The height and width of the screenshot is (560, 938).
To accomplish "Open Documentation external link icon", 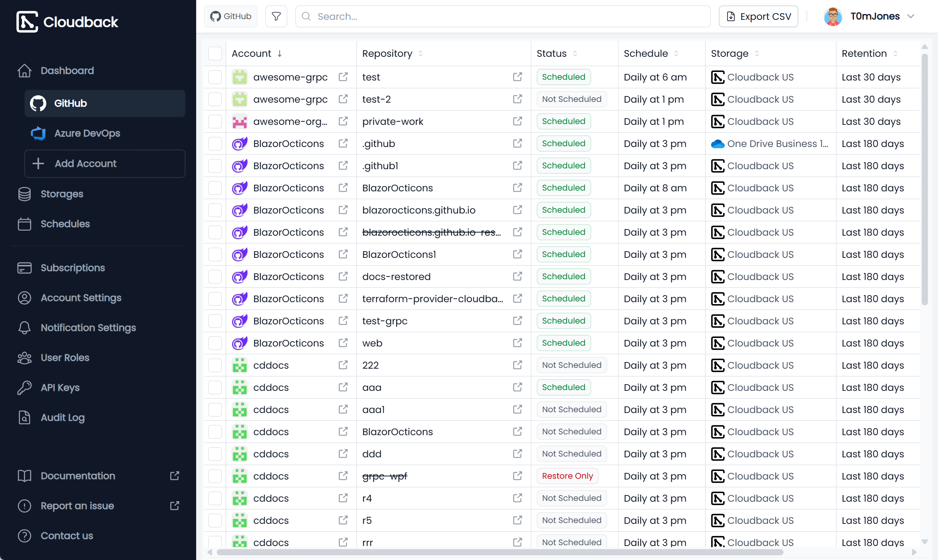I will 175,476.
